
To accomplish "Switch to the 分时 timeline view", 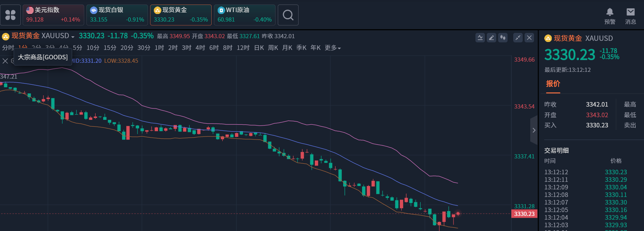I will tap(8, 48).
